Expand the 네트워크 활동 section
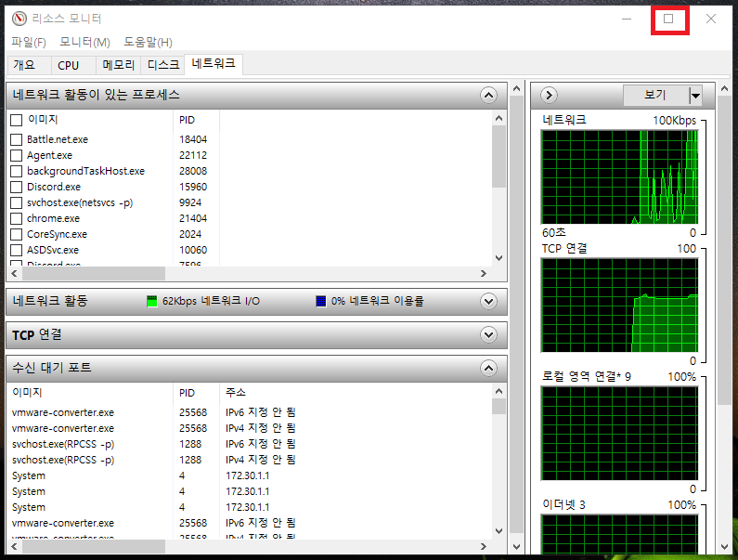Screen dimensions: 738x560 click(488, 302)
